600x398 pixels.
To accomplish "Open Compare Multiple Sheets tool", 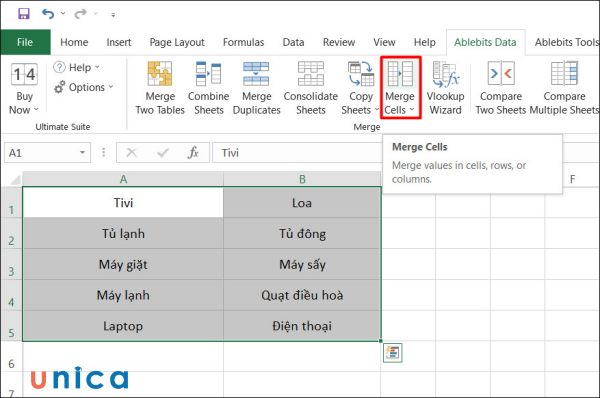I will click(x=564, y=88).
